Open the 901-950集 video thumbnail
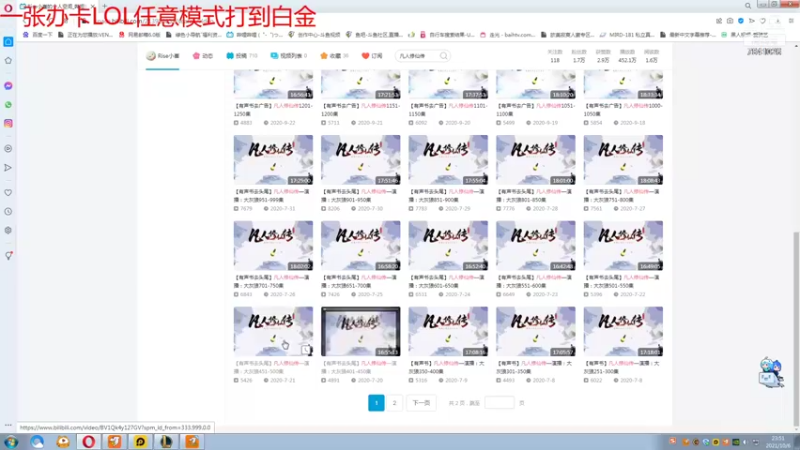 pyautogui.click(x=361, y=160)
